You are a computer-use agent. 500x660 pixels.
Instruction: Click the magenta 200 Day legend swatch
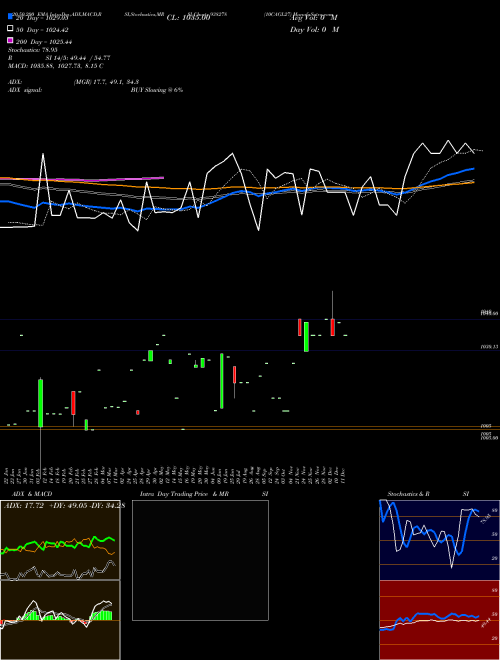(x=11, y=40)
